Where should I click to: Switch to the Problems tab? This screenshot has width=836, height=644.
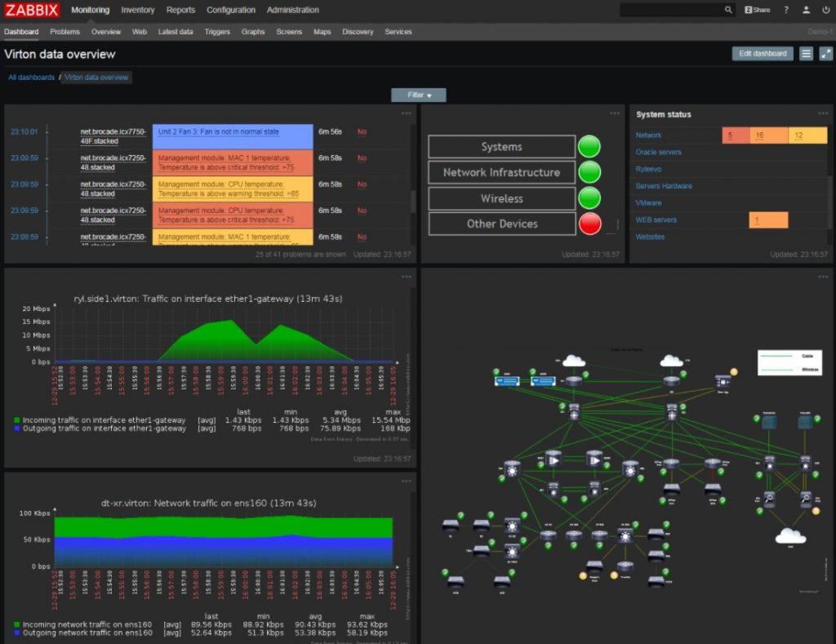(x=64, y=32)
